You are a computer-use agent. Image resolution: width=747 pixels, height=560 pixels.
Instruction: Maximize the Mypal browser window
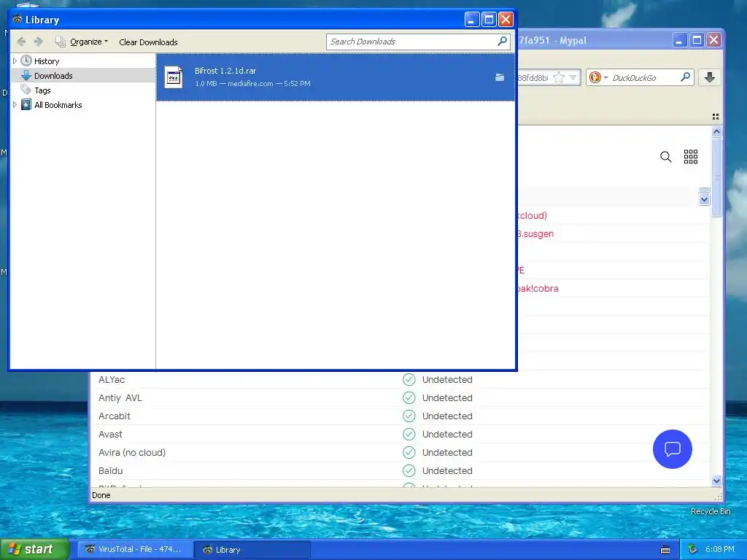(697, 40)
